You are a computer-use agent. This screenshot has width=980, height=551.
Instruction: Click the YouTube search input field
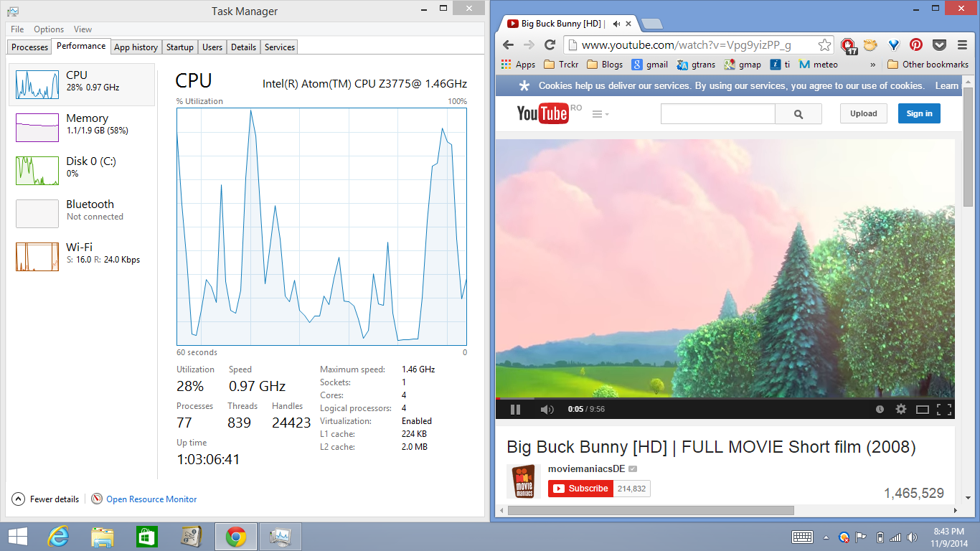717,113
